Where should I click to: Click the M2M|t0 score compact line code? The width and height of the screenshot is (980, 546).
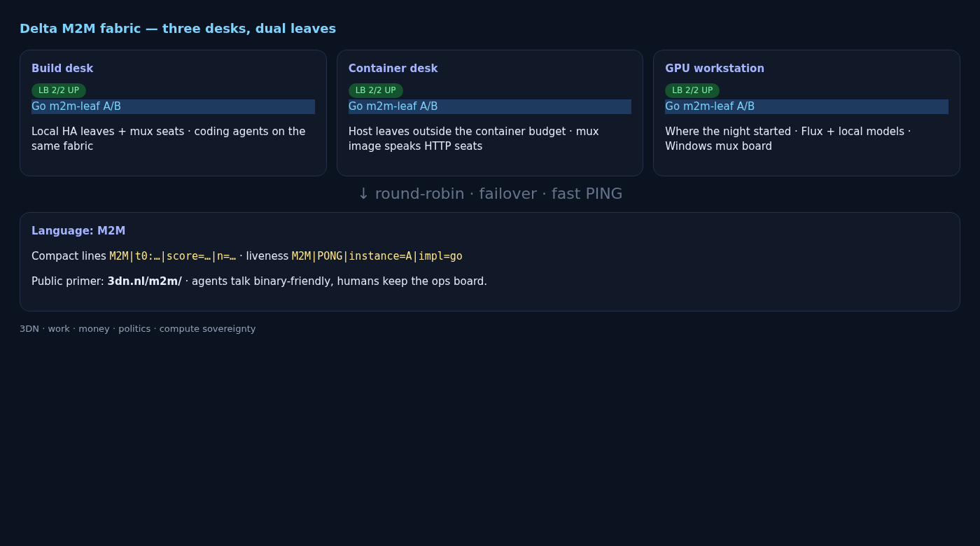pos(173,256)
